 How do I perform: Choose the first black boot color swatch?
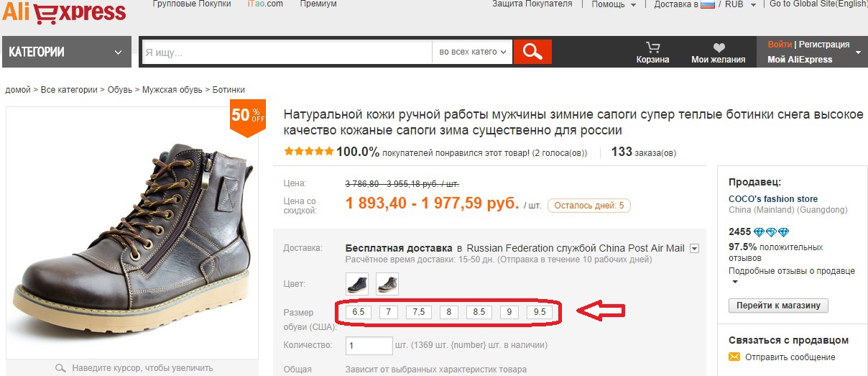[x=357, y=284]
